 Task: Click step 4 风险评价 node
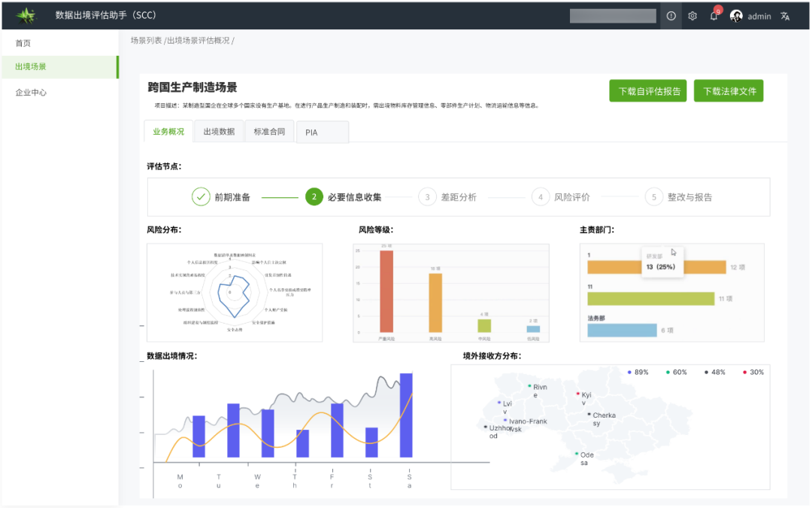pos(541,196)
